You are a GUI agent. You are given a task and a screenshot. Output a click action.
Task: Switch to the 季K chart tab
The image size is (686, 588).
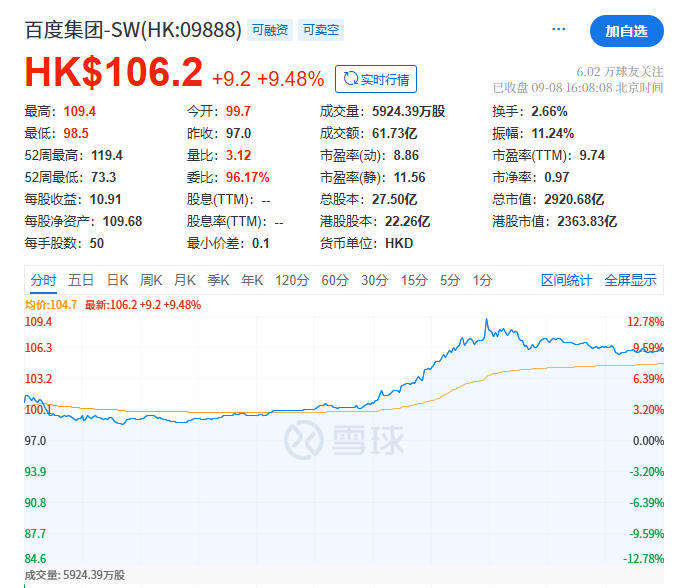[218, 280]
